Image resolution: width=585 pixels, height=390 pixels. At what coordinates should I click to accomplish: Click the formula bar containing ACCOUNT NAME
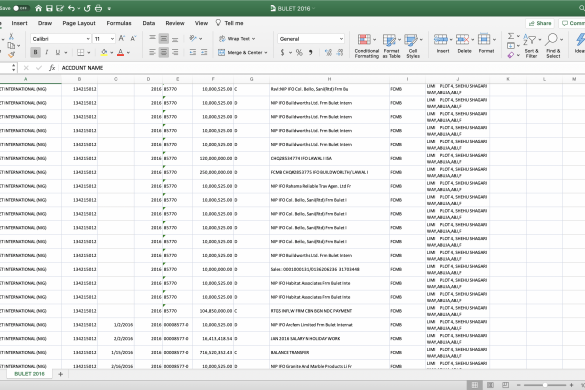pyautogui.click(x=321, y=68)
